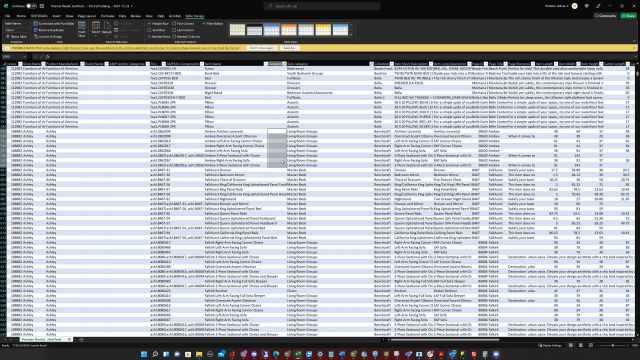
Task: Edit the Table Name field
Action: tap(15, 30)
